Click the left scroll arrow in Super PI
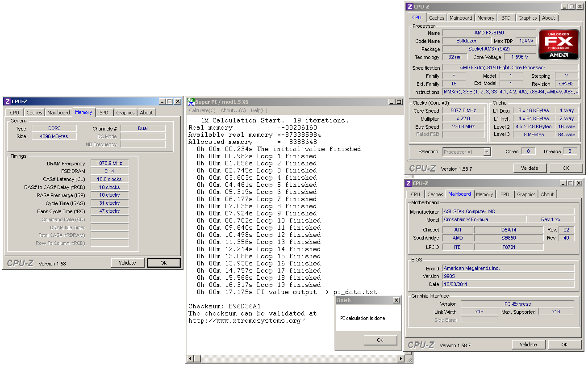The image size is (588, 366). [x=190, y=359]
